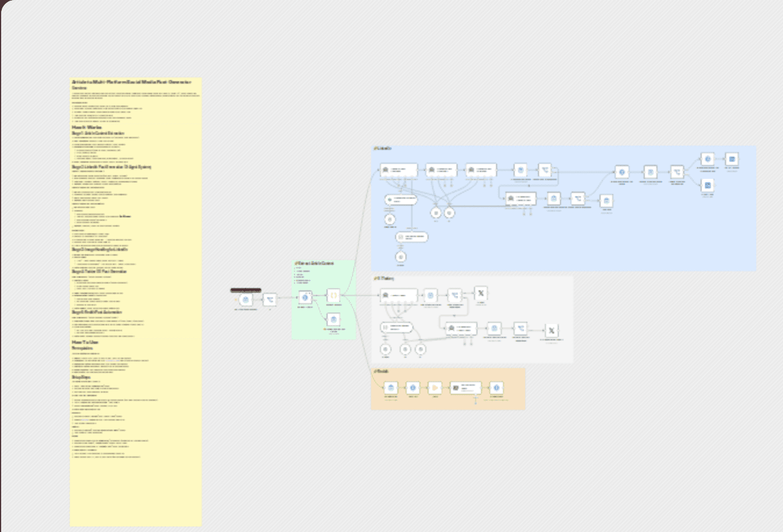
Task: Open the first node inside green Extract section
Action: pyautogui.click(x=306, y=297)
